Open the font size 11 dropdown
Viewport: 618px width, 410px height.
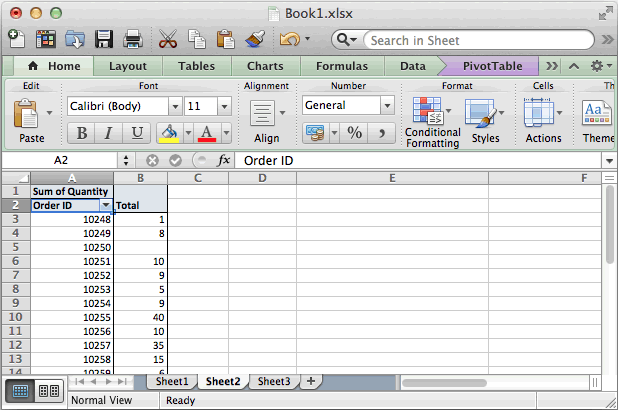click(224, 106)
